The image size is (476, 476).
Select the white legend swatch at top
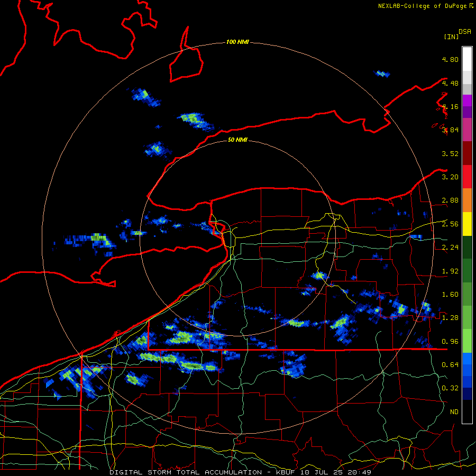click(467, 59)
